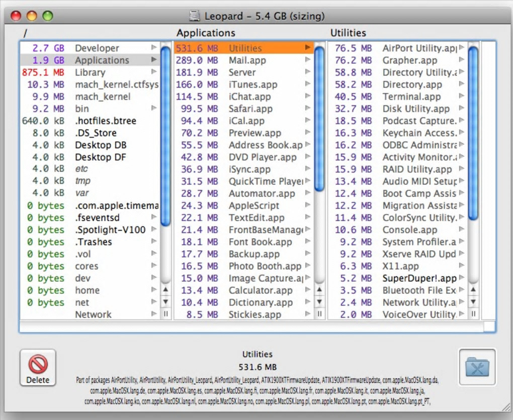Click the green zoom window button
This screenshot has height=420, width=513.
pos(48,16)
